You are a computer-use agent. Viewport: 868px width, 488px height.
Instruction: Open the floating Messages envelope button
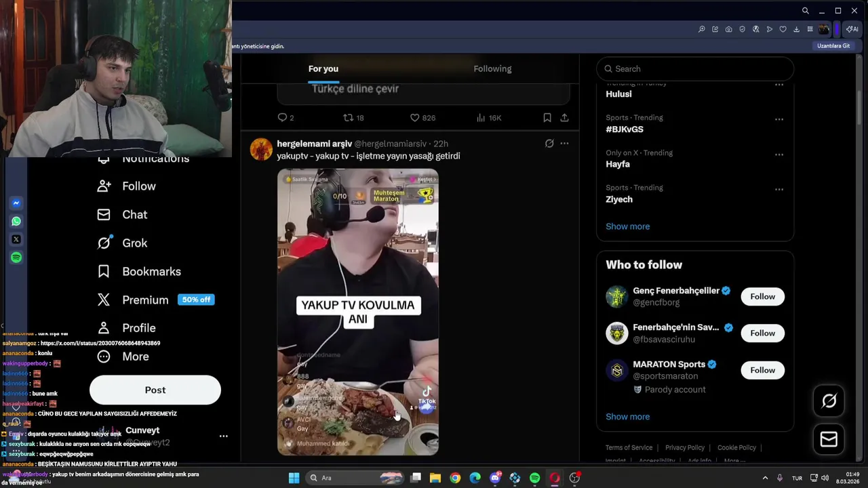(829, 439)
